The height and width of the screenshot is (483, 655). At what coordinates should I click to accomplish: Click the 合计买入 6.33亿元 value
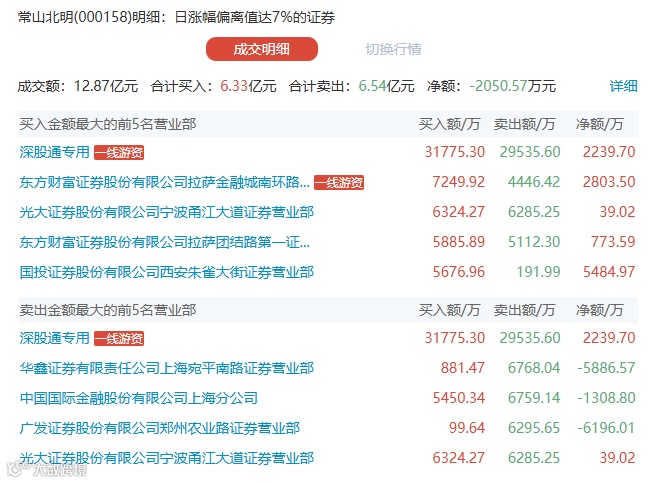[x=248, y=86]
